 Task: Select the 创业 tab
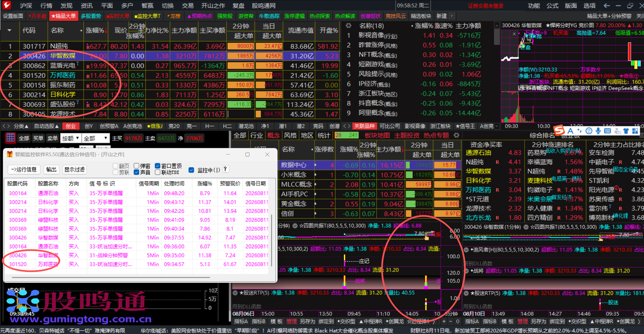71,126
